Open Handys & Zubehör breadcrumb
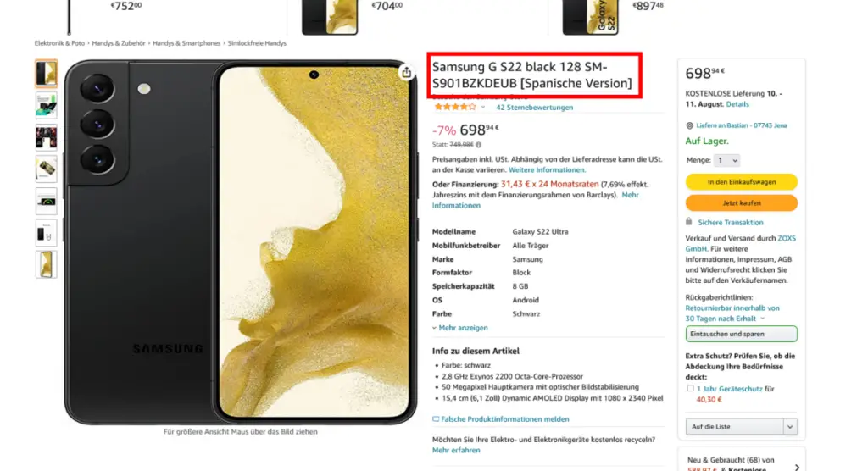Viewport: 868px width, 471px height. [119, 43]
